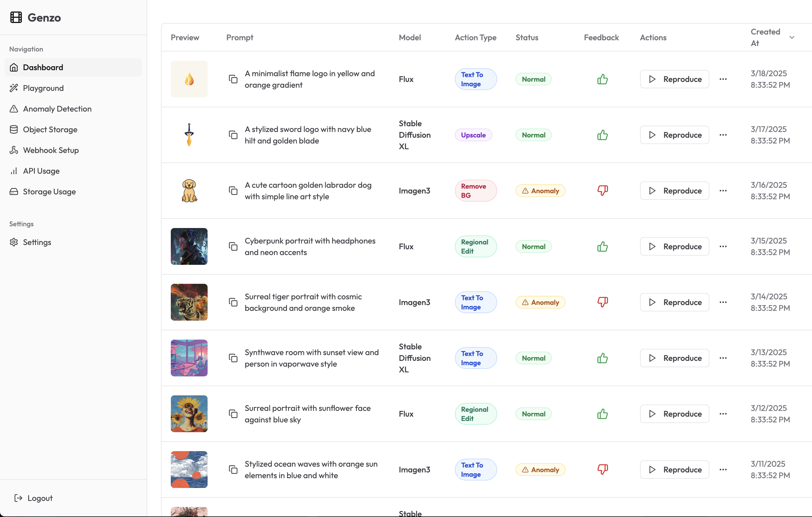812x517 pixels.
Task: Click the Action Type column header
Action: click(x=476, y=37)
